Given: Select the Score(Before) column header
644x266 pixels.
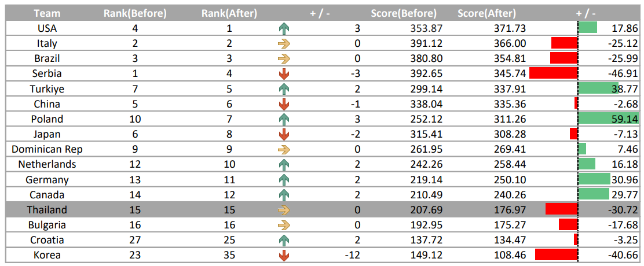Looking at the screenshot, I should point(403,13).
